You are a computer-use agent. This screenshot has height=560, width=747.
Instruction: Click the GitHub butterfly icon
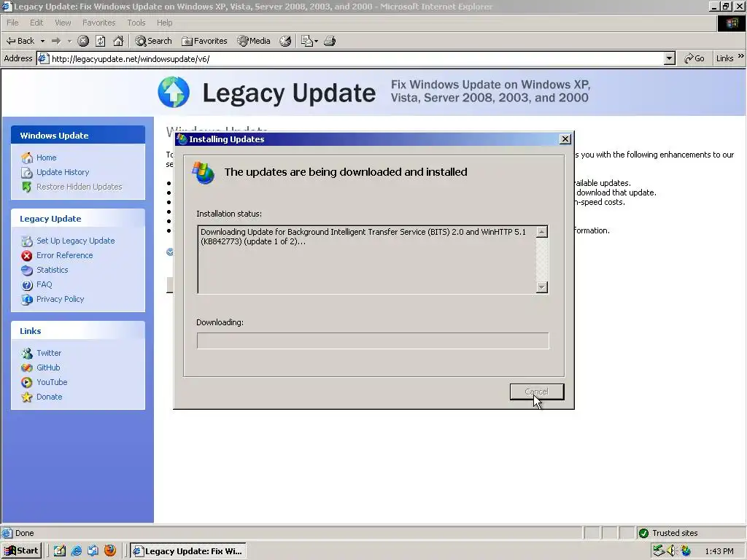point(27,368)
